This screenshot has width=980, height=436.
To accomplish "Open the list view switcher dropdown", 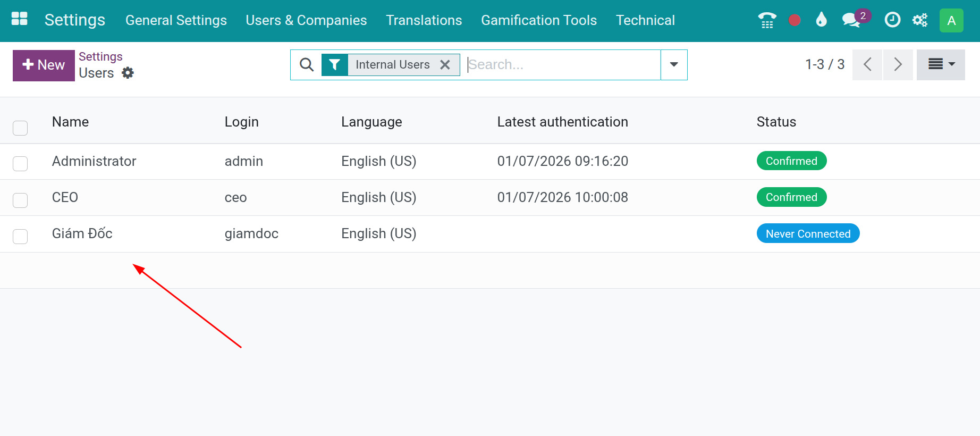I will click(941, 65).
